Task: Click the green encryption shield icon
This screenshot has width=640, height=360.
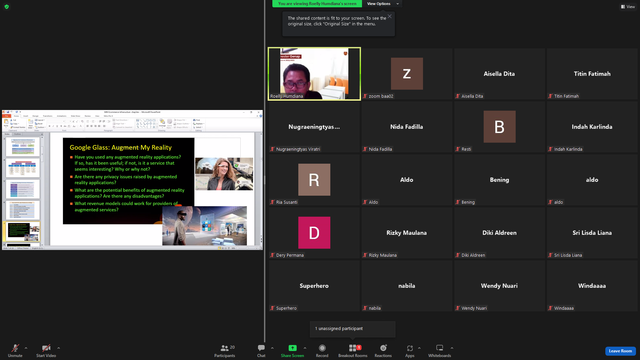Action: (7, 7)
